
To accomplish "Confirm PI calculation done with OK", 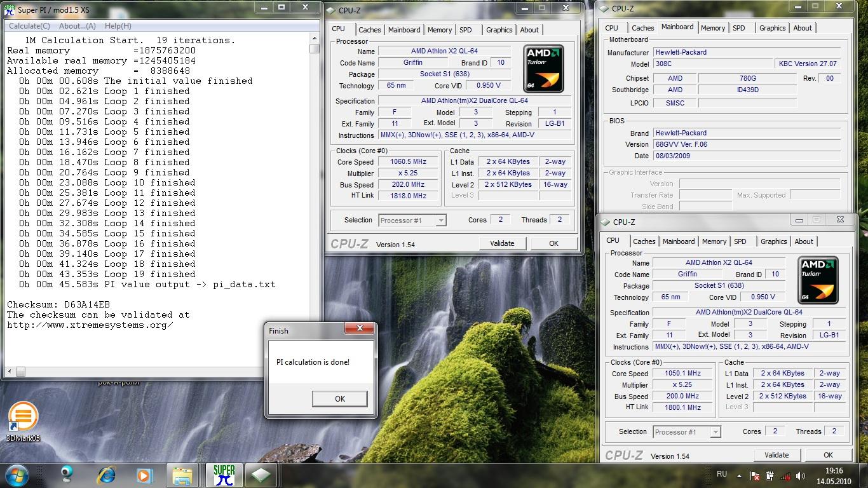I will coord(339,398).
